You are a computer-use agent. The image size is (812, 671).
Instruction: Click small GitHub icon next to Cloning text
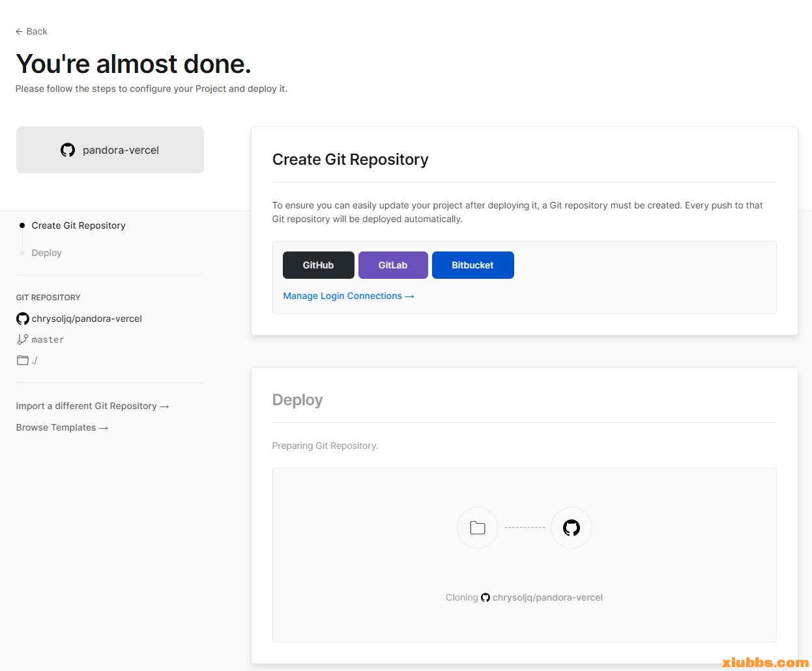(486, 597)
